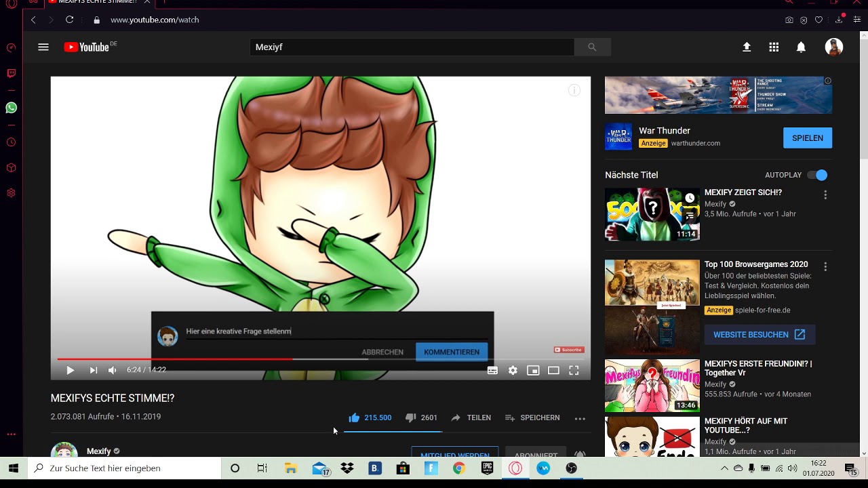Enter fullscreen mode

coord(574,370)
